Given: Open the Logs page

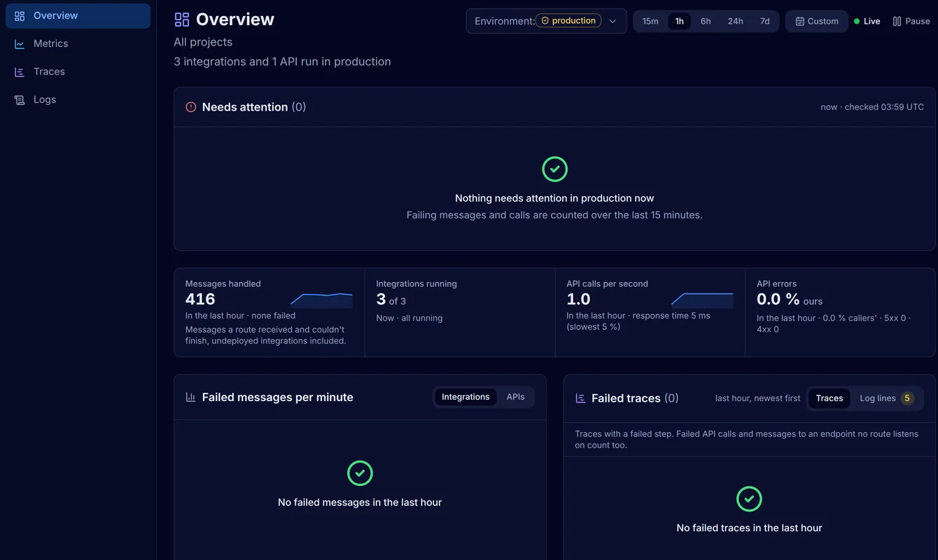Looking at the screenshot, I should click(78, 99).
